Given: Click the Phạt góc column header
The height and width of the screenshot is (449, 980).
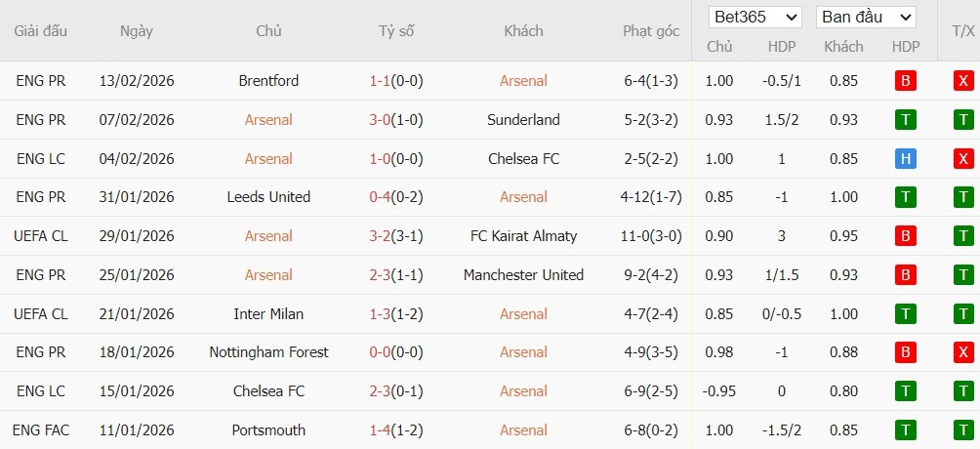Looking at the screenshot, I should [x=651, y=31].
